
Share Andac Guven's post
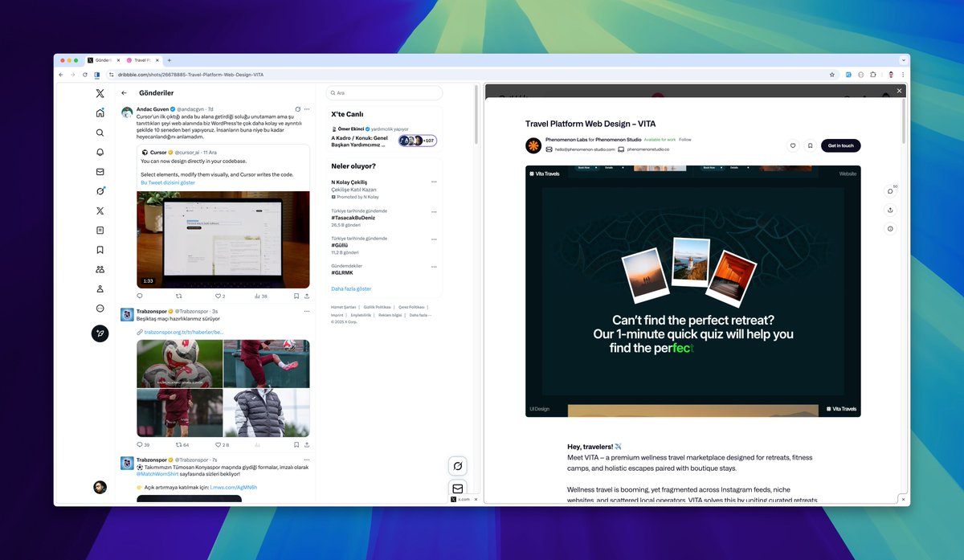[x=307, y=296]
